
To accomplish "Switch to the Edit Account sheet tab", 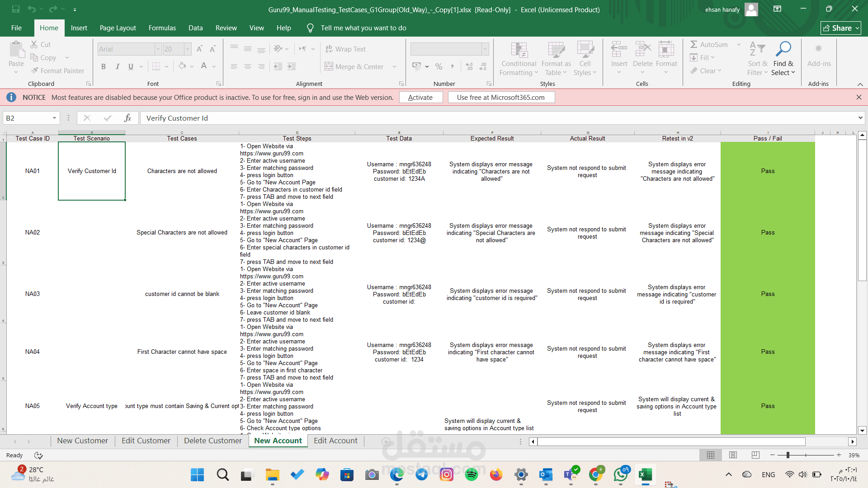I will (335, 441).
